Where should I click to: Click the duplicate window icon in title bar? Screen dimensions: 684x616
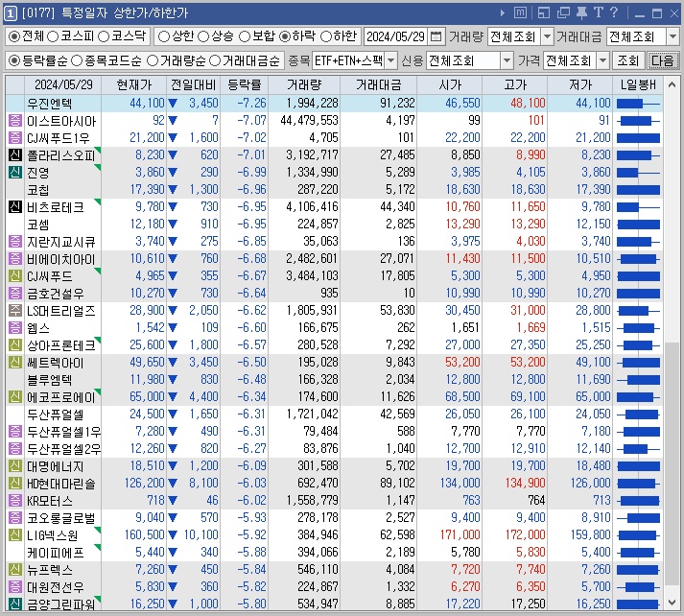563,12
